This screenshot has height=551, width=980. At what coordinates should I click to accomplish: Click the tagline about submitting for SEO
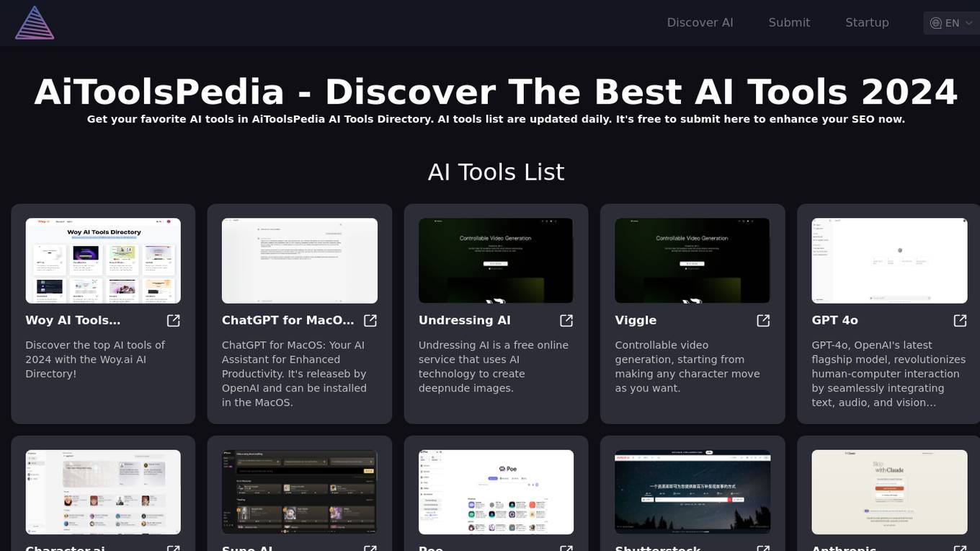pos(496,119)
